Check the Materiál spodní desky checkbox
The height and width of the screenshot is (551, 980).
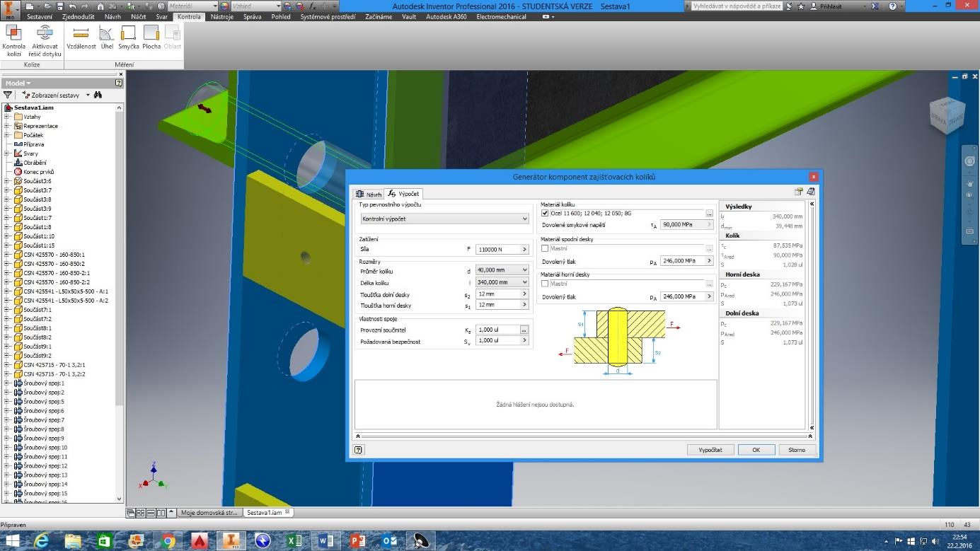(x=545, y=248)
